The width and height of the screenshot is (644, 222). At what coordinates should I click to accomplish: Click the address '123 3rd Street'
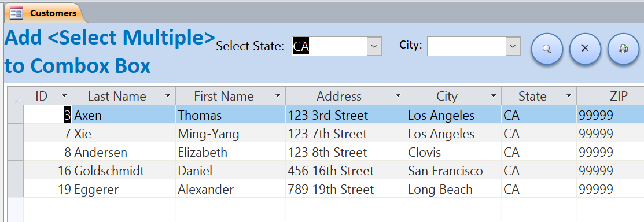click(345, 115)
